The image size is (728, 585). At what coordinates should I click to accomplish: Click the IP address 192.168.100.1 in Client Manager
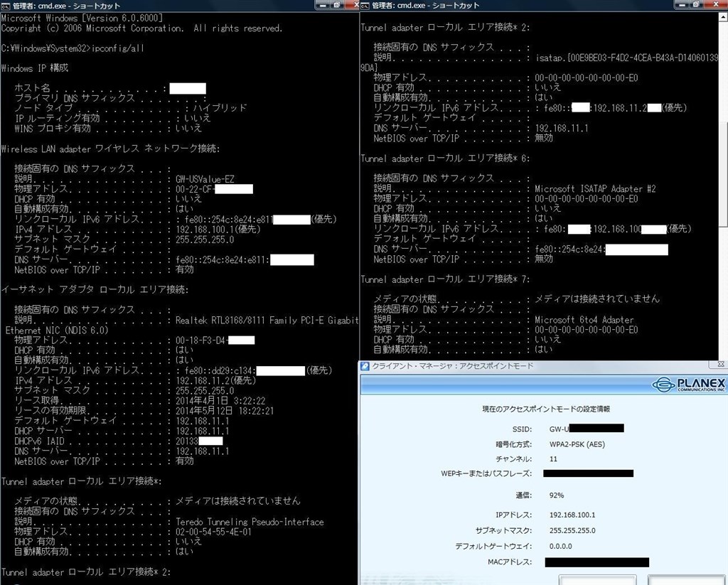tap(572, 515)
